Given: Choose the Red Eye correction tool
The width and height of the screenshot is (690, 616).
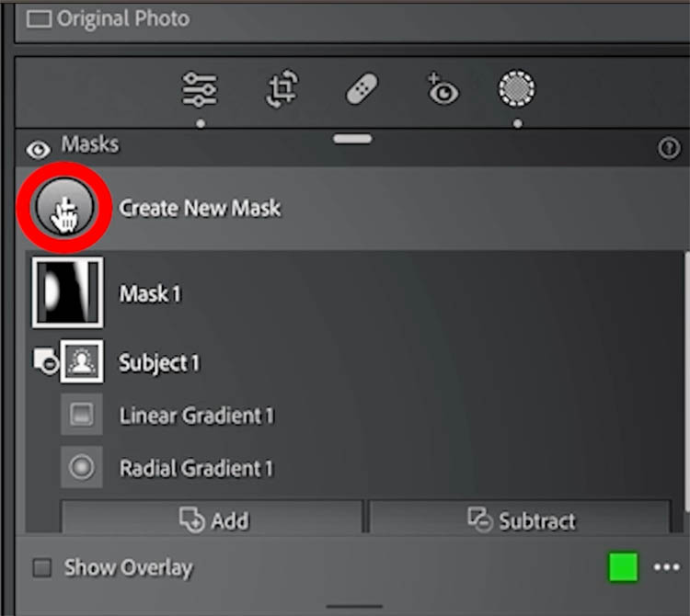Looking at the screenshot, I should [443, 89].
